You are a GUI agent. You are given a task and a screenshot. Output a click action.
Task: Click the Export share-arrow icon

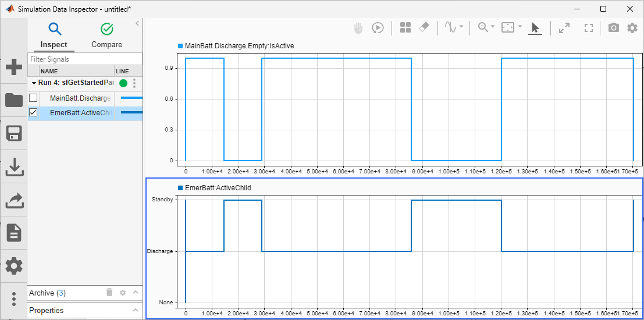13,200
